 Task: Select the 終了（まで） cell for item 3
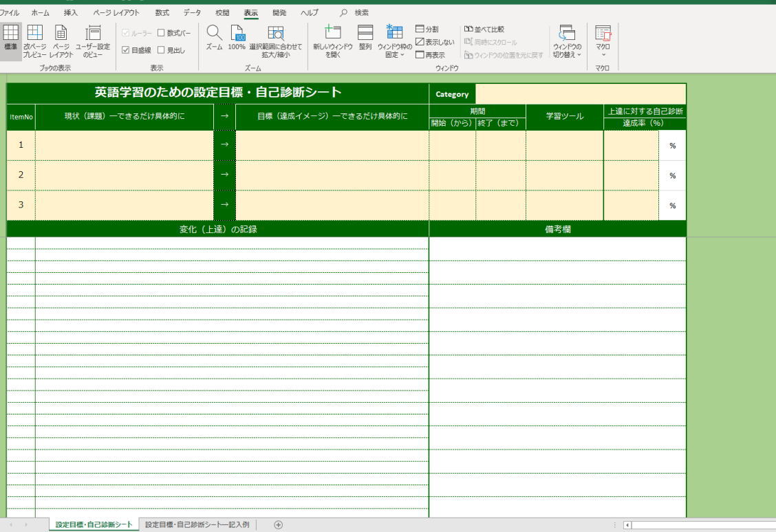(501, 206)
